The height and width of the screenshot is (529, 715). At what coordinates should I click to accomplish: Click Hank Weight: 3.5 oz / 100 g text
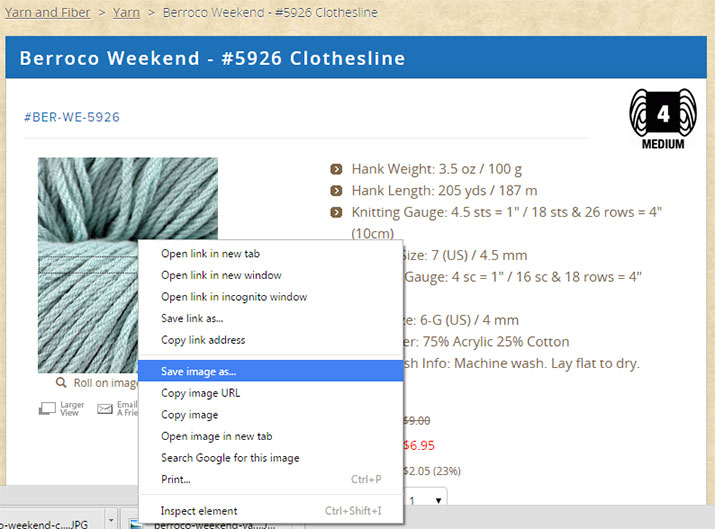pyautogui.click(x=436, y=169)
